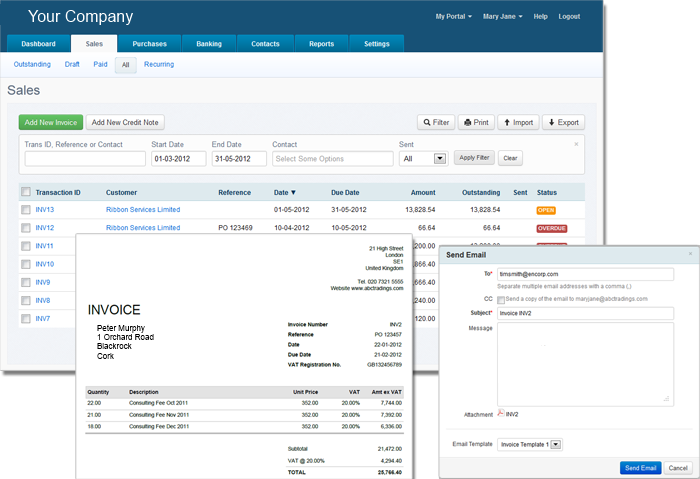Sort by Customer column header

point(121,192)
